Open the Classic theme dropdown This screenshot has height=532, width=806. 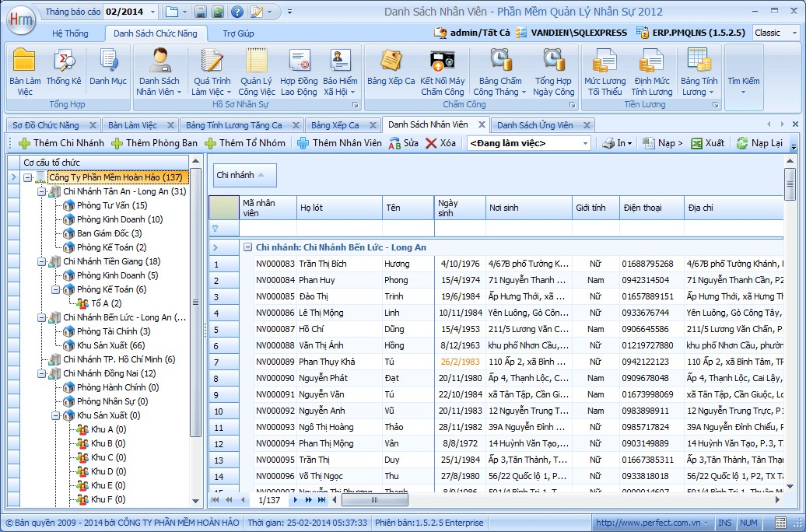click(x=794, y=33)
